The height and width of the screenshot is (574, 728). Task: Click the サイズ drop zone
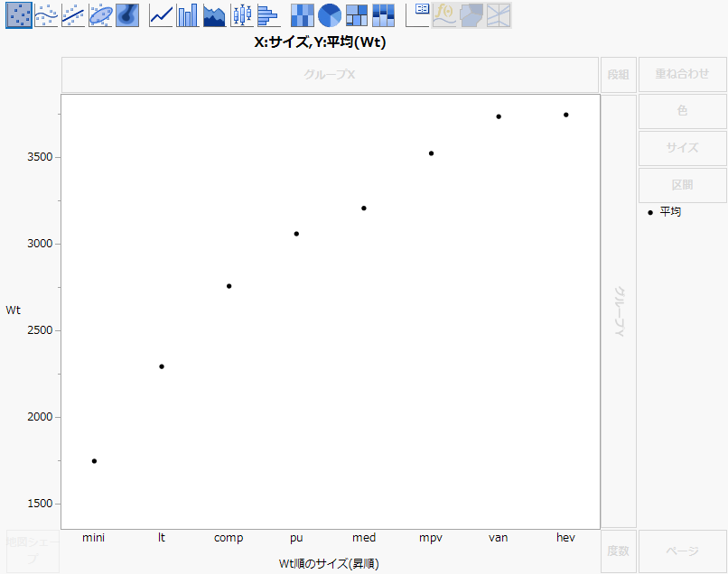(x=682, y=148)
